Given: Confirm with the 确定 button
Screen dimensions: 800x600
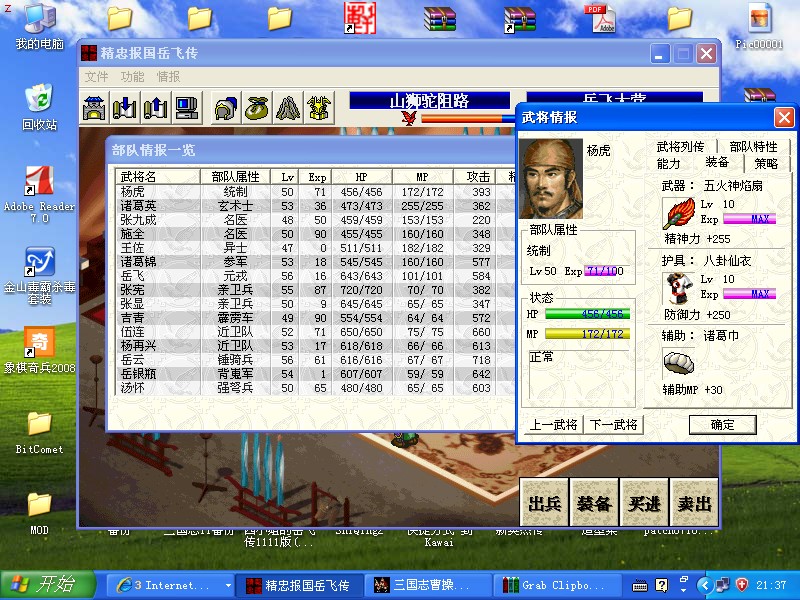Looking at the screenshot, I should [x=722, y=425].
